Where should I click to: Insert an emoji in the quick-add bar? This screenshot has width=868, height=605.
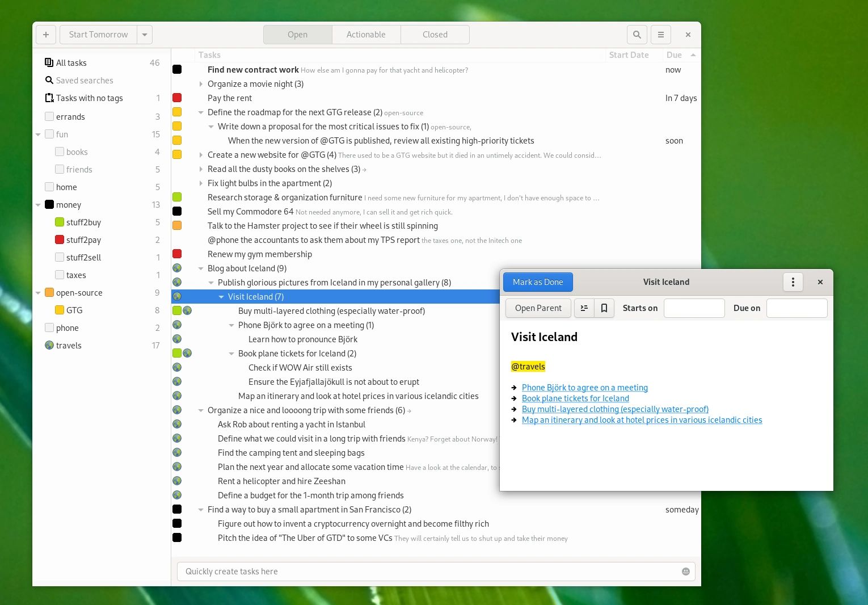pyautogui.click(x=686, y=572)
